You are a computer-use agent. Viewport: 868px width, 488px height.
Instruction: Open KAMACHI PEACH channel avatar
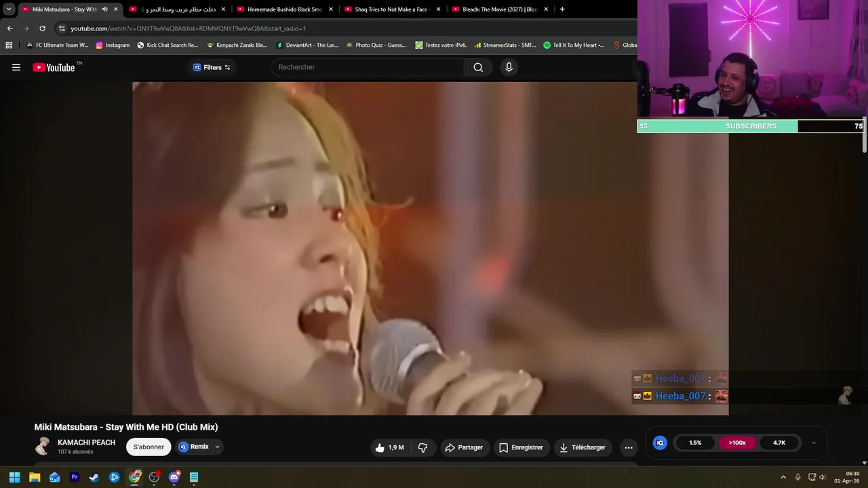click(x=43, y=447)
